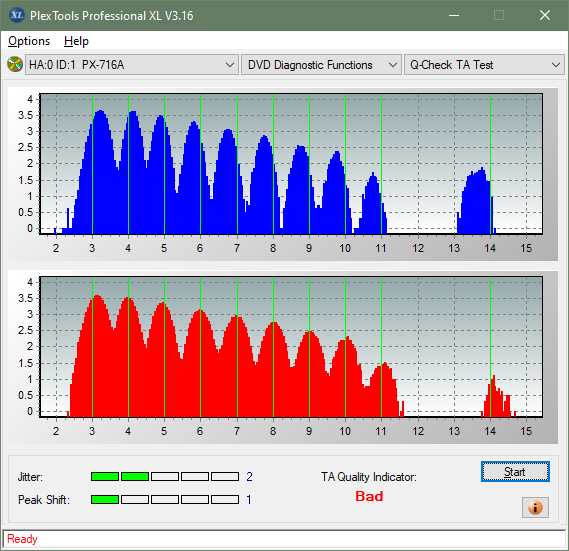
Task: Click the last empty Jitter bar segment
Action: [225, 477]
